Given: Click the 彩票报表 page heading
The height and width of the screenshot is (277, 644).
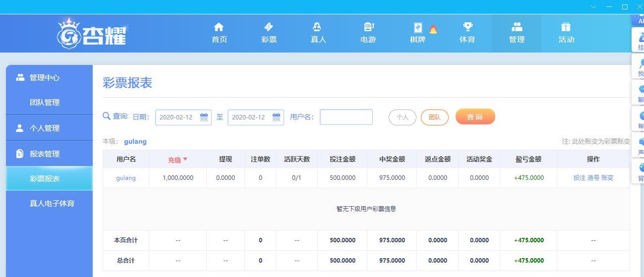Looking at the screenshot, I should point(127,83).
